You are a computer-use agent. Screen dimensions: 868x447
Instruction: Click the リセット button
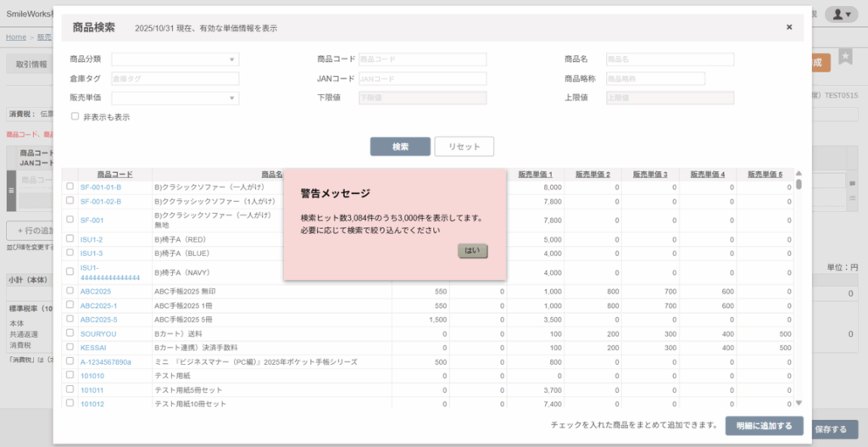(465, 147)
